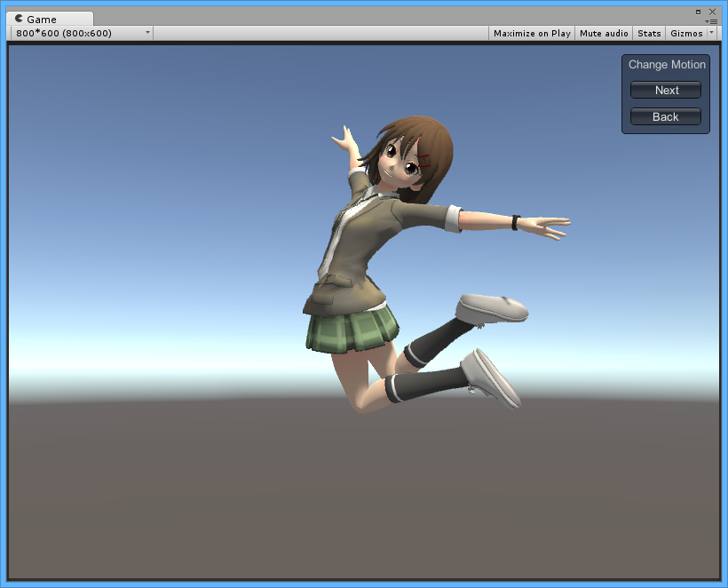Toggle Maximize on Play
The width and height of the screenshot is (728, 588).
click(532, 33)
